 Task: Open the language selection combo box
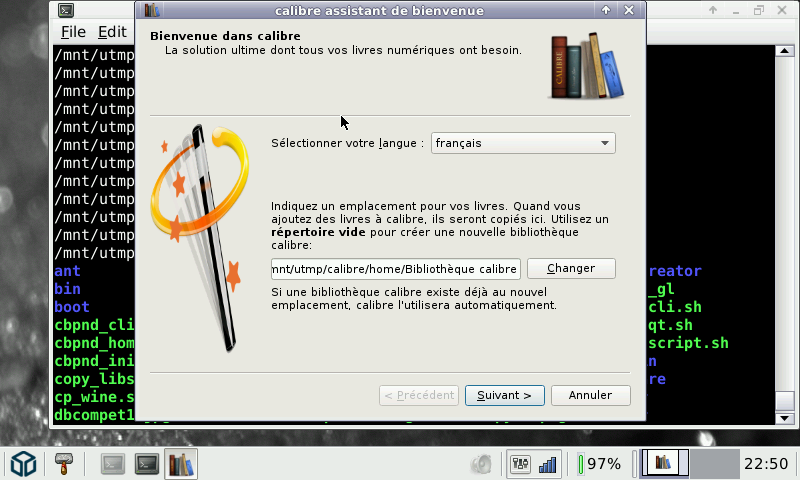pos(523,143)
